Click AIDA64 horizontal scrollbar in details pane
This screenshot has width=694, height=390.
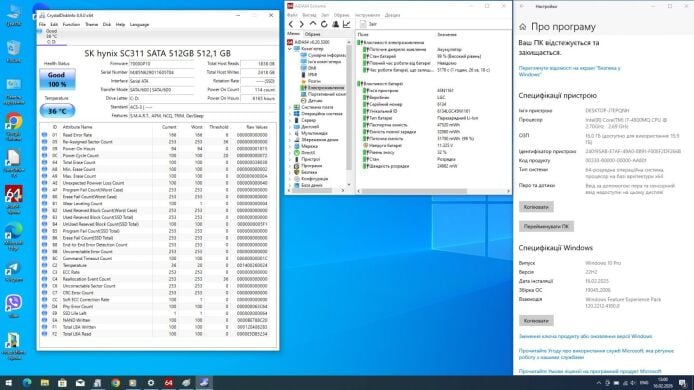coord(415,191)
